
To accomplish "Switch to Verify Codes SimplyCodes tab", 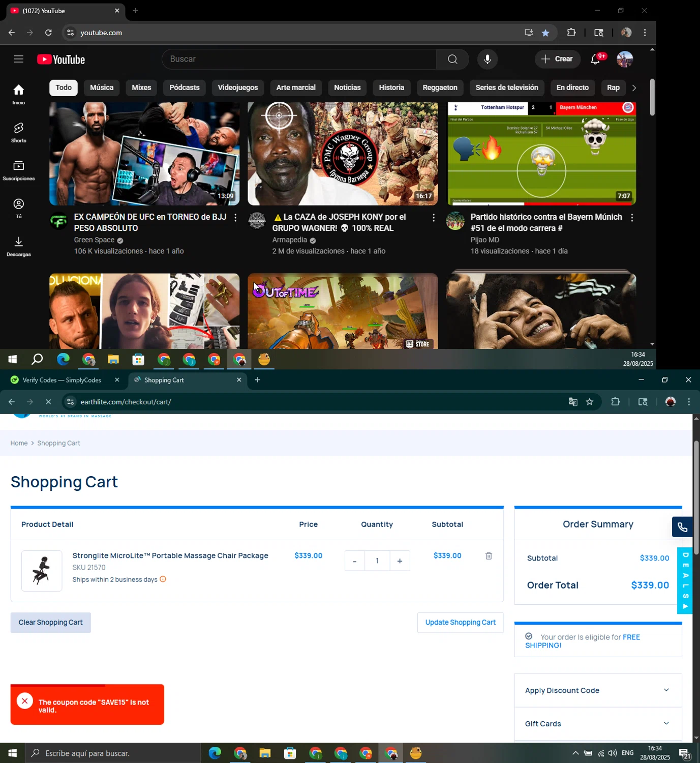I will [x=62, y=380].
